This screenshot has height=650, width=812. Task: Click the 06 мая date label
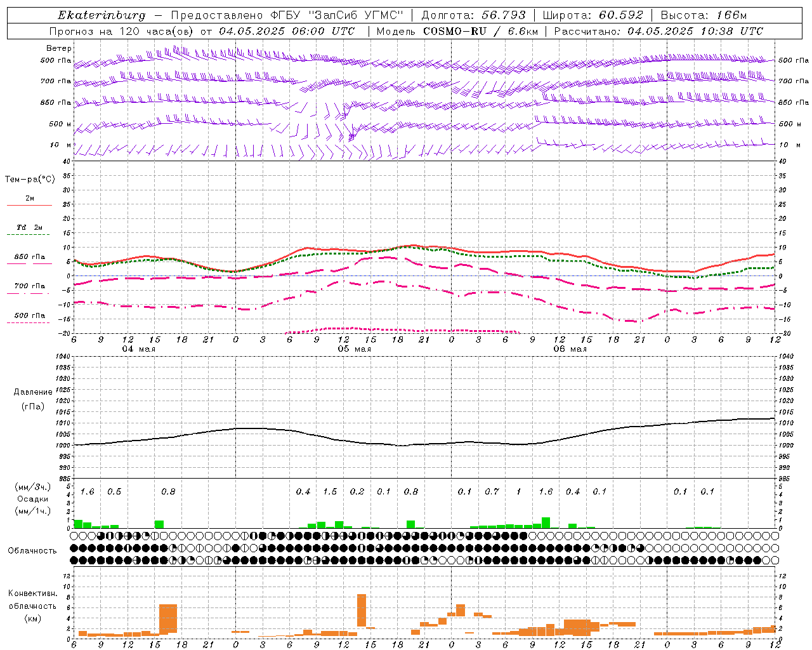pyautogui.click(x=570, y=349)
